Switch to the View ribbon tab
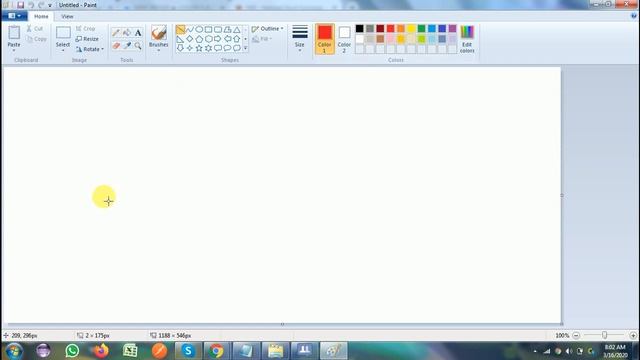Viewport: 640px width, 360px height. coord(67,16)
